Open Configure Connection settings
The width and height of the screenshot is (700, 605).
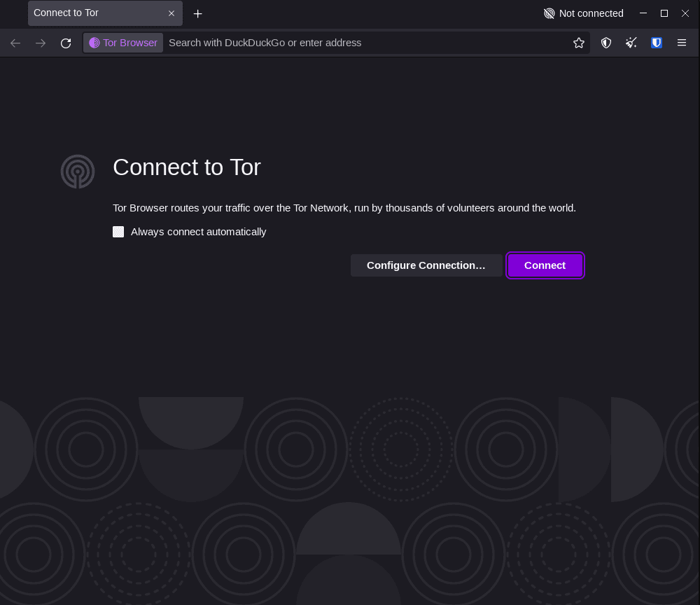click(x=426, y=265)
